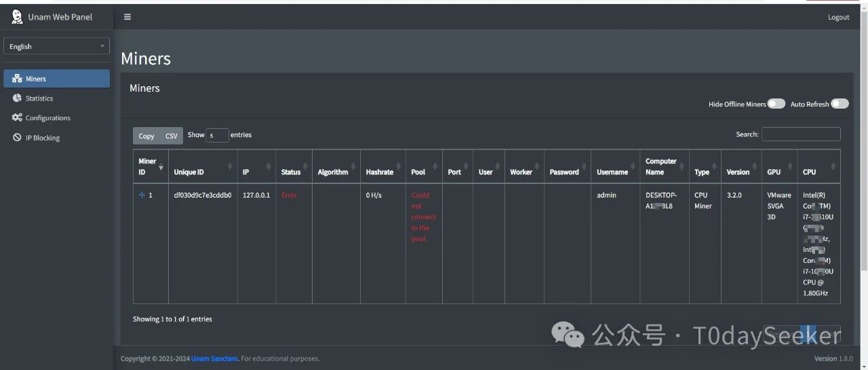This screenshot has width=868, height=370.
Task: Sort table by IP header
Action: pyautogui.click(x=256, y=167)
